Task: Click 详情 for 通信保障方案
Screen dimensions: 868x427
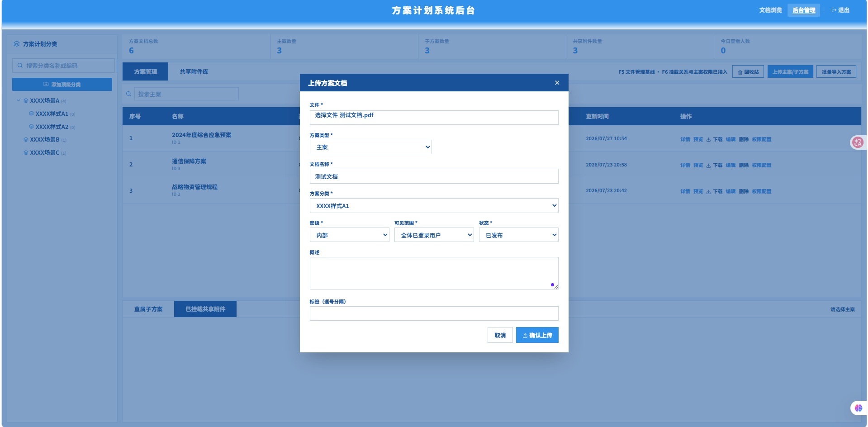Action: point(685,165)
